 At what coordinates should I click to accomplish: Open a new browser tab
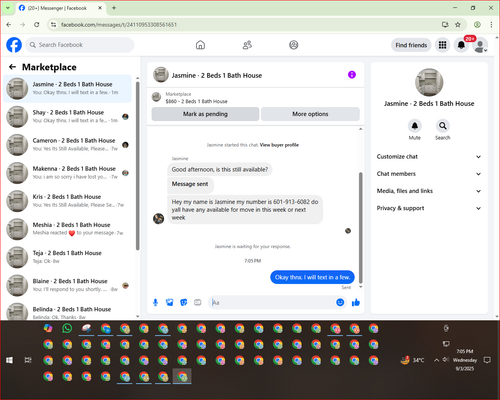pos(114,8)
